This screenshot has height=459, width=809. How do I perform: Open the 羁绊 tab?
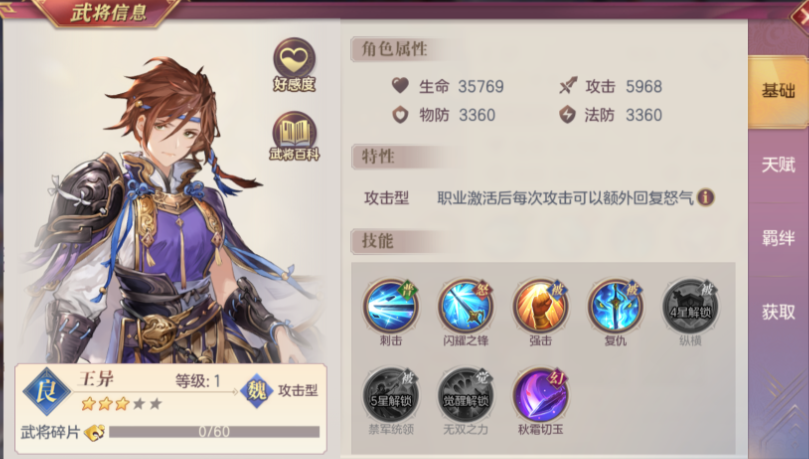(x=778, y=238)
